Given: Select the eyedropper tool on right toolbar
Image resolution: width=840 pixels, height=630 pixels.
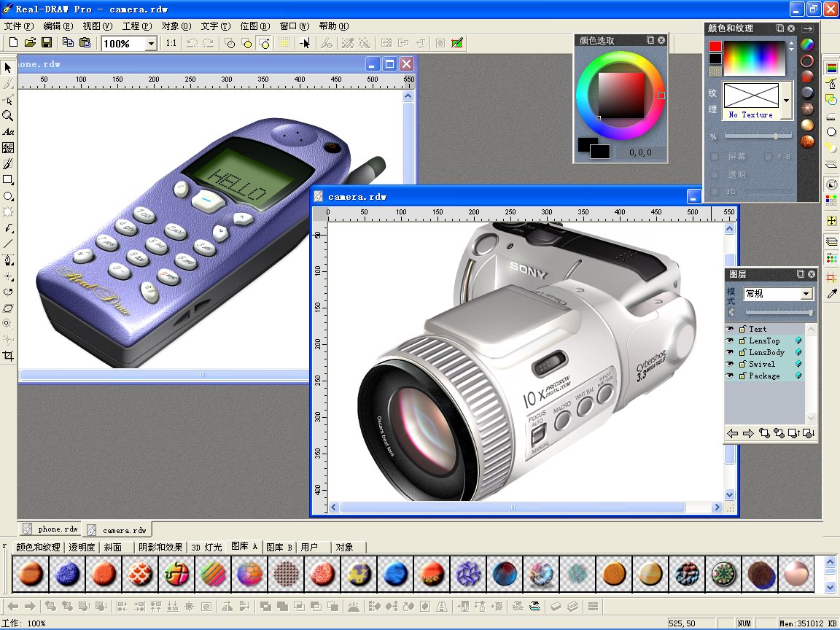Looking at the screenshot, I should (831, 293).
